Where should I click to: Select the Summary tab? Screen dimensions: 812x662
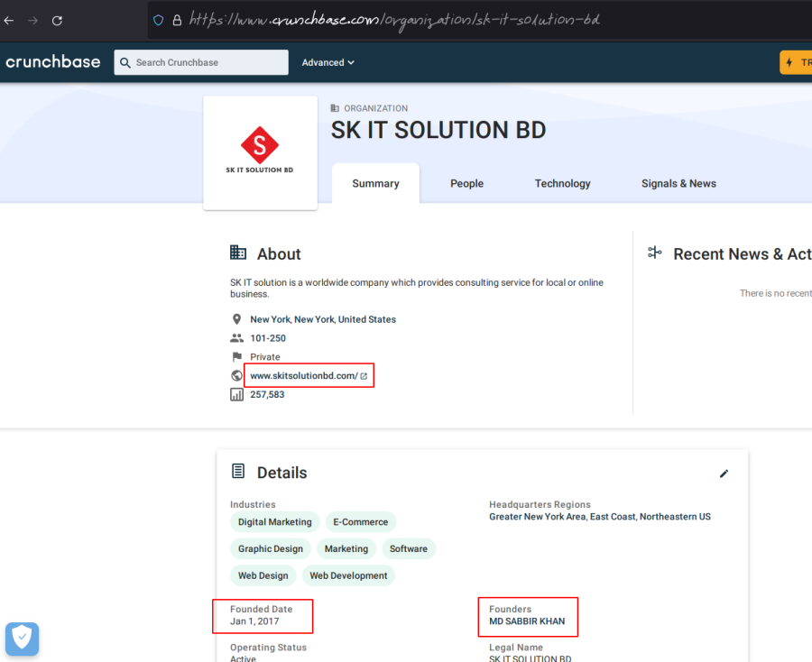coord(375,183)
